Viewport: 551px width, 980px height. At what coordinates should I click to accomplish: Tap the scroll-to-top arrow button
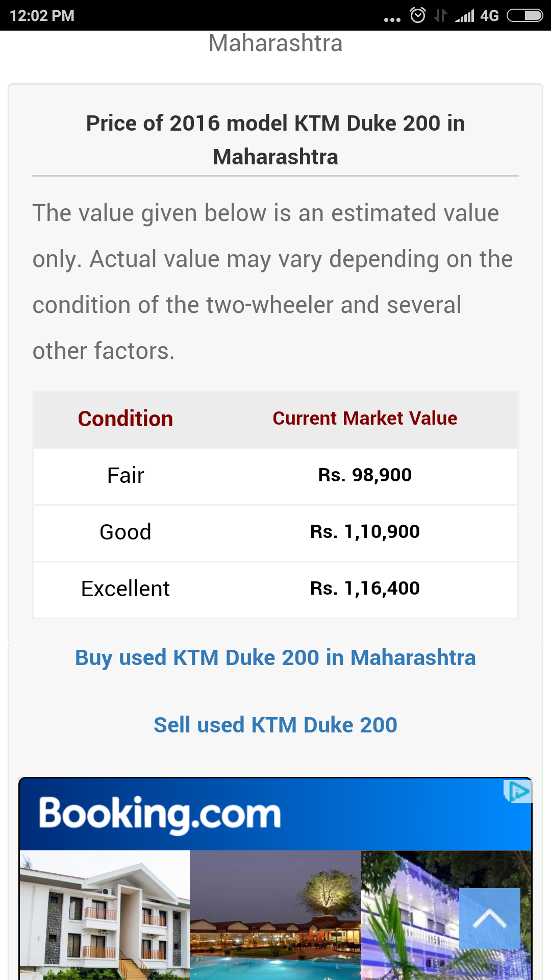click(x=489, y=919)
